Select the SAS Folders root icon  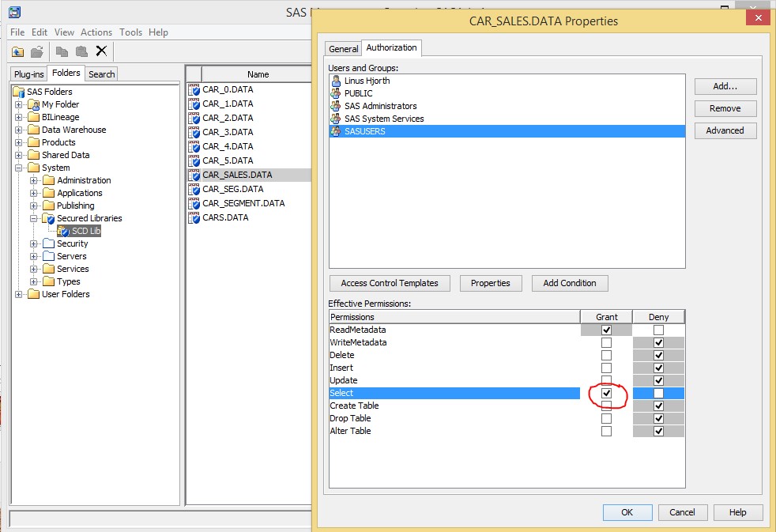pyautogui.click(x=19, y=92)
